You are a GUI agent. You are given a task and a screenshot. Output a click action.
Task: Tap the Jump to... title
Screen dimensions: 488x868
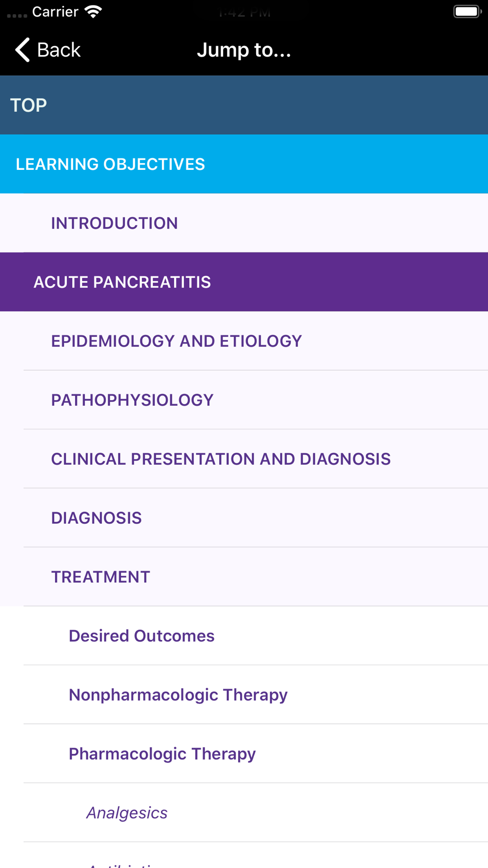[x=244, y=50]
